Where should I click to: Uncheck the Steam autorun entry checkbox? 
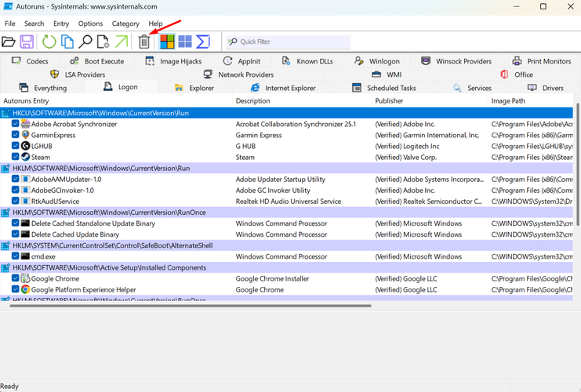click(x=16, y=157)
